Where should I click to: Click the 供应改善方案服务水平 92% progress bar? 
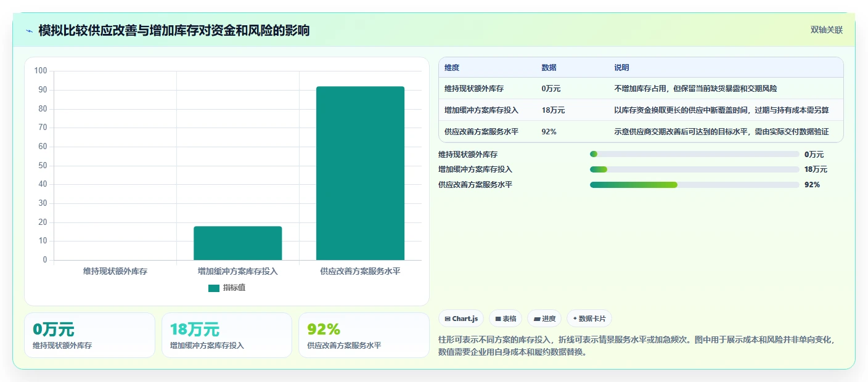point(694,185)
